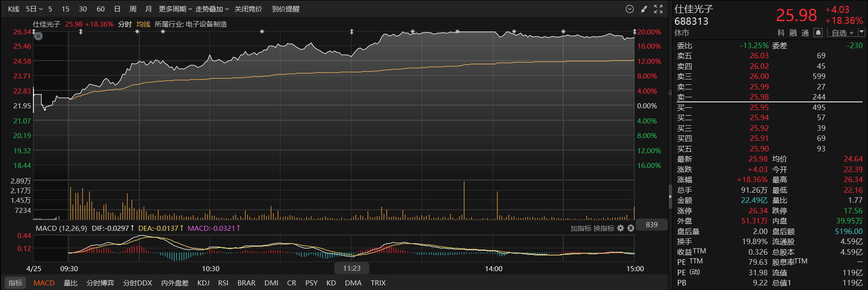Screen dimensions: 868x290
Task: Click the 到价提醒 price alert button
Action: tap(285, 9)
